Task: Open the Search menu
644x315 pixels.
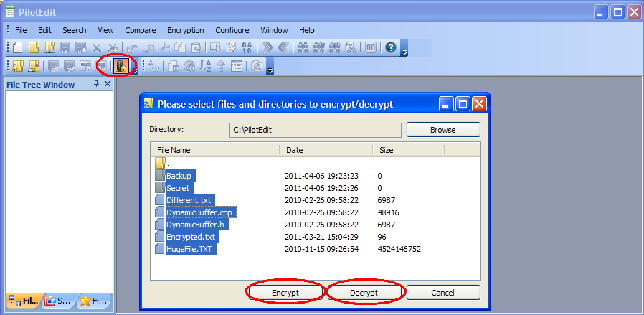Action: tap(75, 30)
